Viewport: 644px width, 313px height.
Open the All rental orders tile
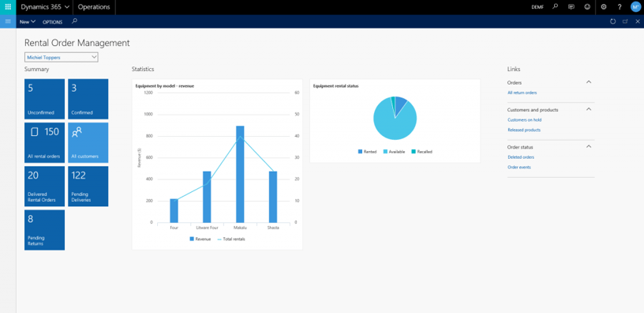pyautogui.click(x=44, y=143)
